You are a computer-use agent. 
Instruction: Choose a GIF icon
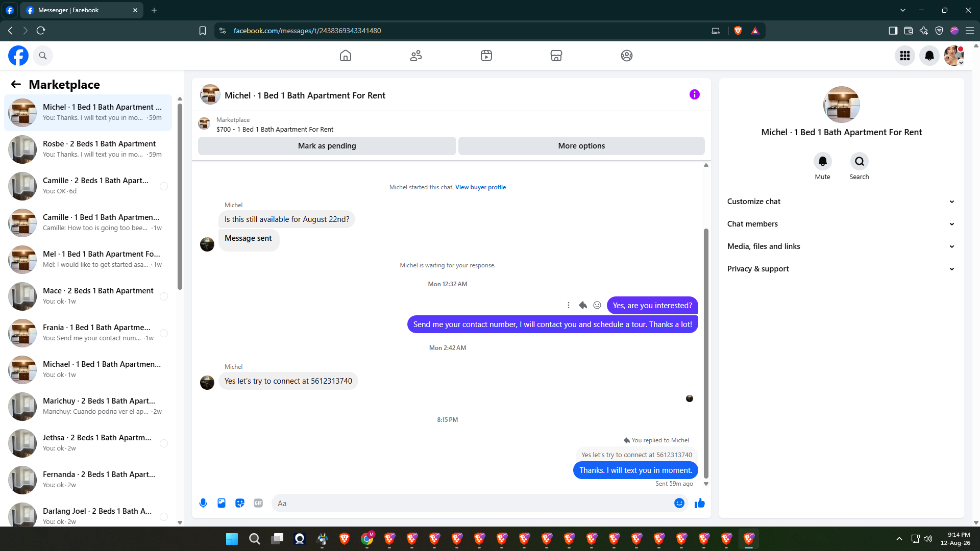(258, 503)
